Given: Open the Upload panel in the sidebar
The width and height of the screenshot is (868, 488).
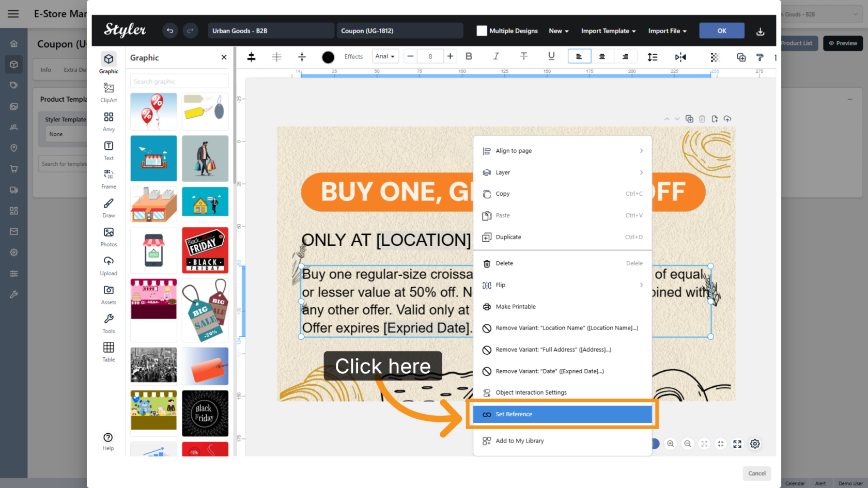Looking at the screenshot, I should pyautogui.click(x=109, y=265).
